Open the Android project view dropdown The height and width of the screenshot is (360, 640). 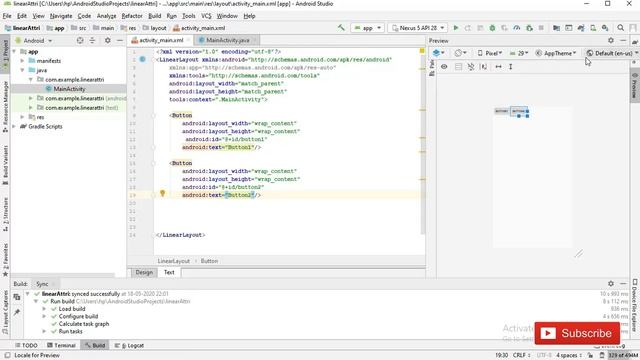click(34, 40)
